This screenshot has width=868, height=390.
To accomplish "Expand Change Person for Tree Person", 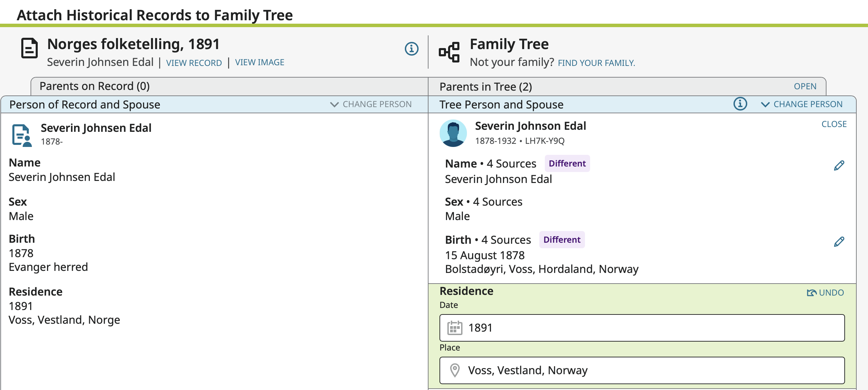I will [x=801, y=104].
